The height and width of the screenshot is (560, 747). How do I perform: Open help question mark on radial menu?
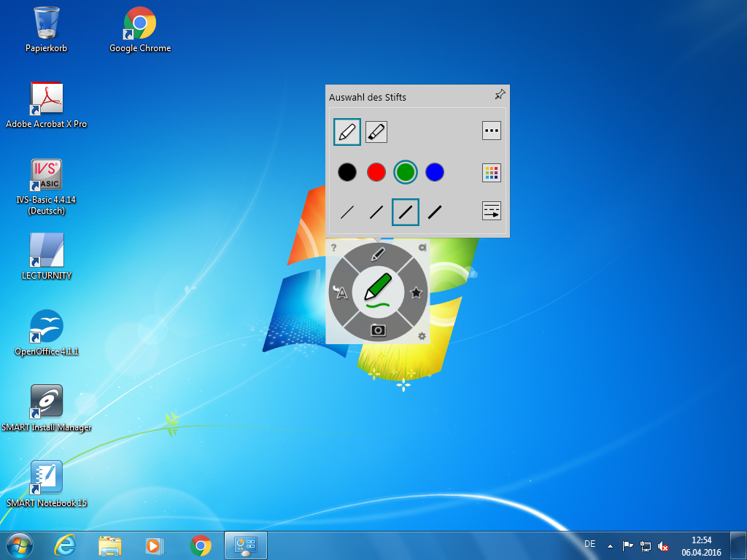(x=333, y=248)
